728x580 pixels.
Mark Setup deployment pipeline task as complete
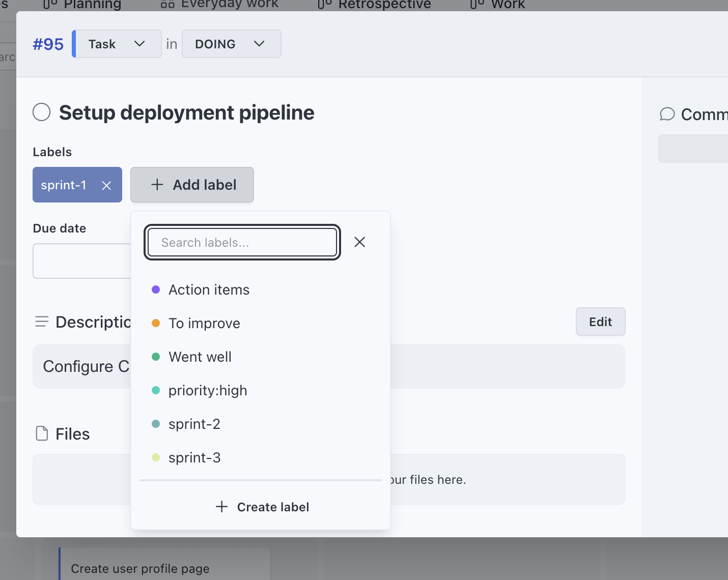[x=42, y=112]
